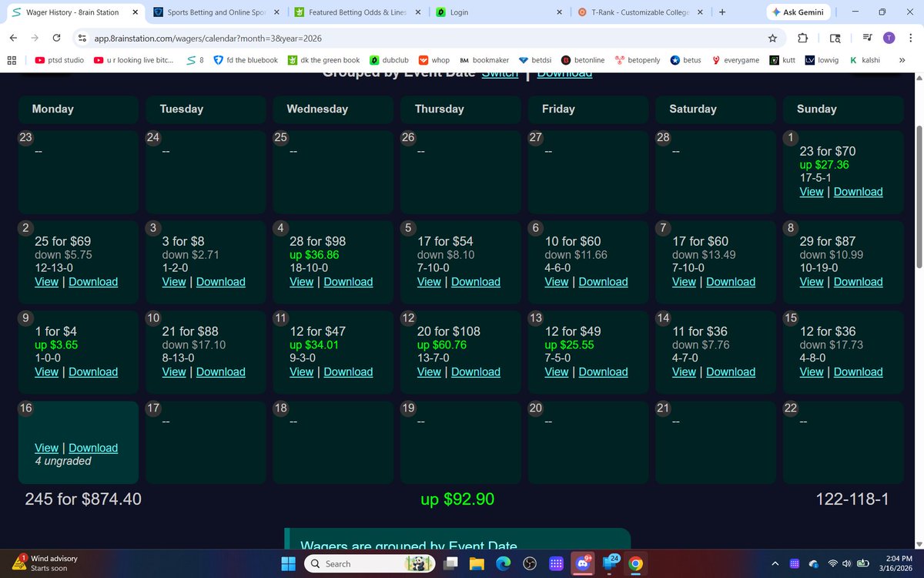
Task: Open Task View from the taskbar
Action: click(x=450, y=564)
